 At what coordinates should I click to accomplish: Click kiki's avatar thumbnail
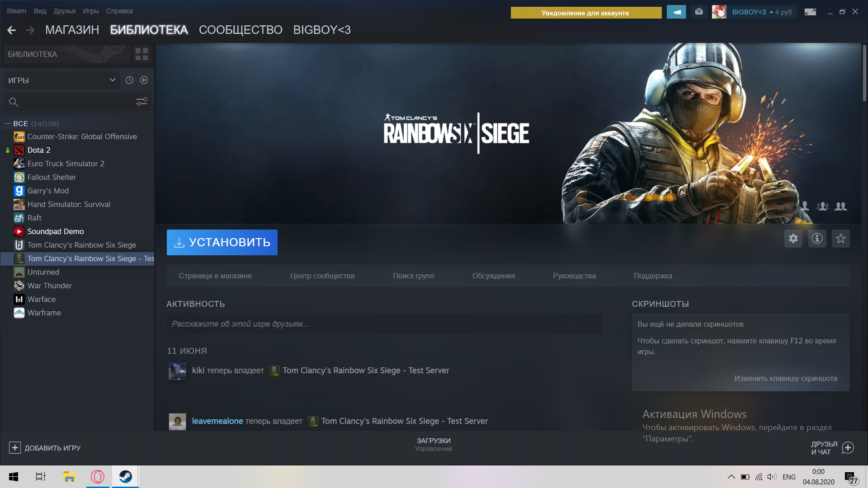click(x=177, y=371)
